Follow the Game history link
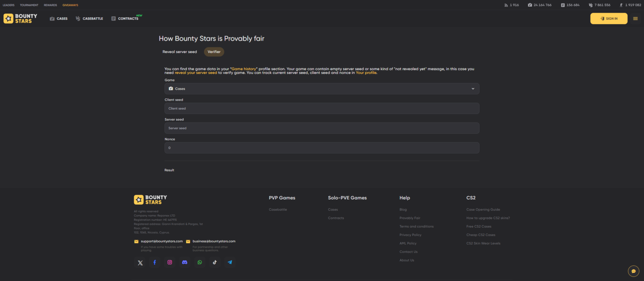This screenshot has height=281, width=644. (x=244, y=69)
